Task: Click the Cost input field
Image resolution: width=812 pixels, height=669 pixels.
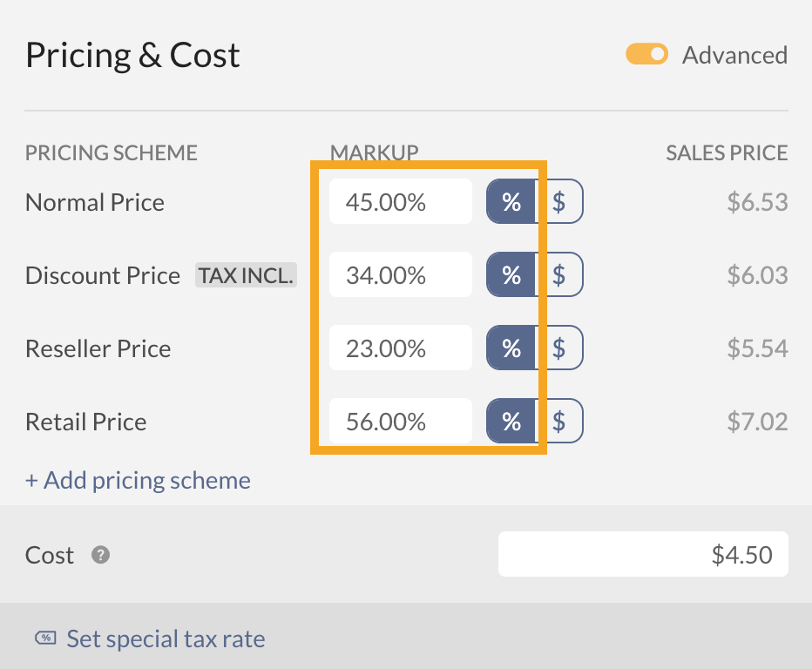Action: (642, 555)
